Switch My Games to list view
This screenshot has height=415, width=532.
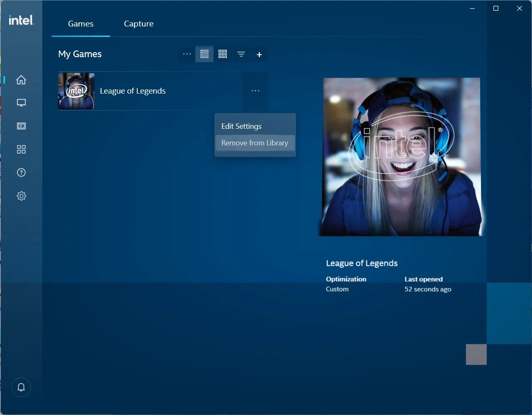204,54
